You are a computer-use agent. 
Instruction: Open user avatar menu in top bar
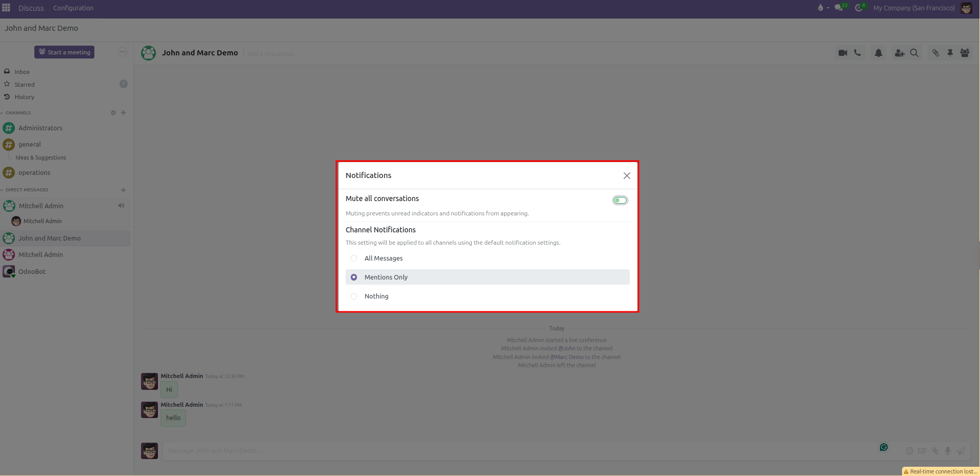coord(966,8)
